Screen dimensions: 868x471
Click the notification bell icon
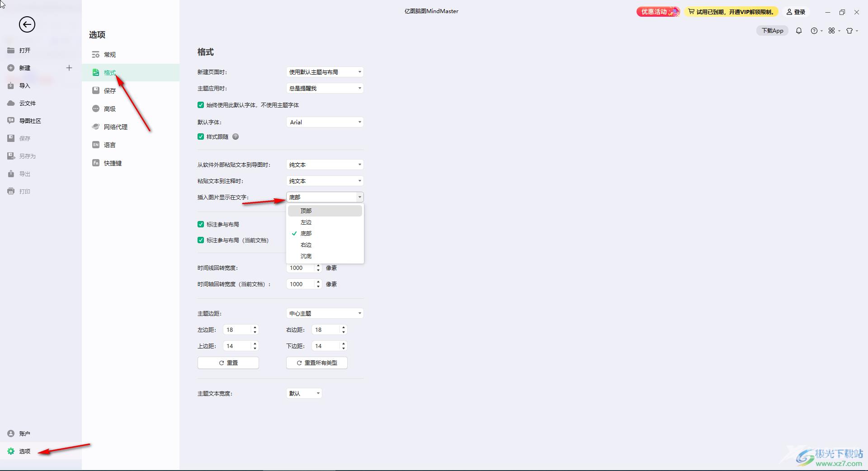799,31
